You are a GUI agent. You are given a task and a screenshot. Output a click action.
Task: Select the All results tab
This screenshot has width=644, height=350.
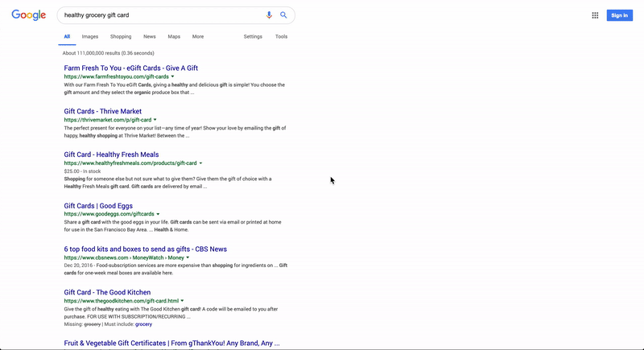tap(67, 36)
